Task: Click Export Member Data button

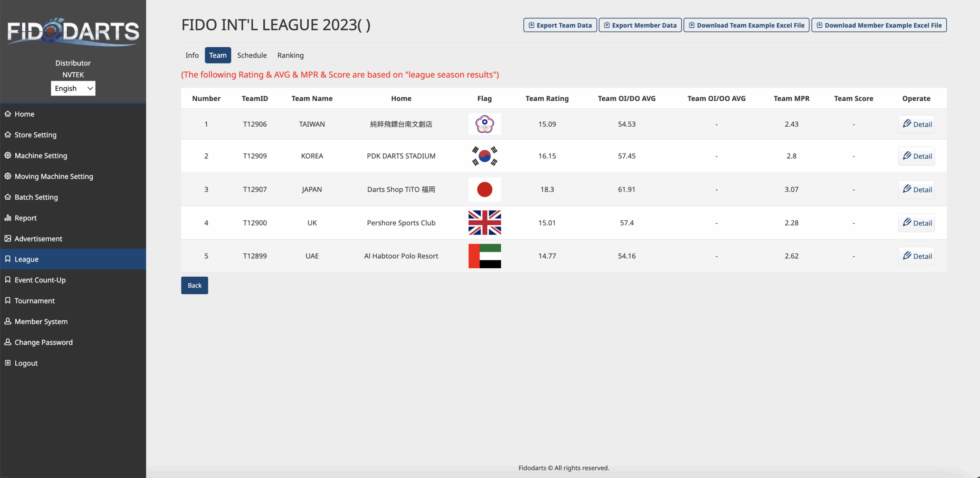Action: coord(640,25)
